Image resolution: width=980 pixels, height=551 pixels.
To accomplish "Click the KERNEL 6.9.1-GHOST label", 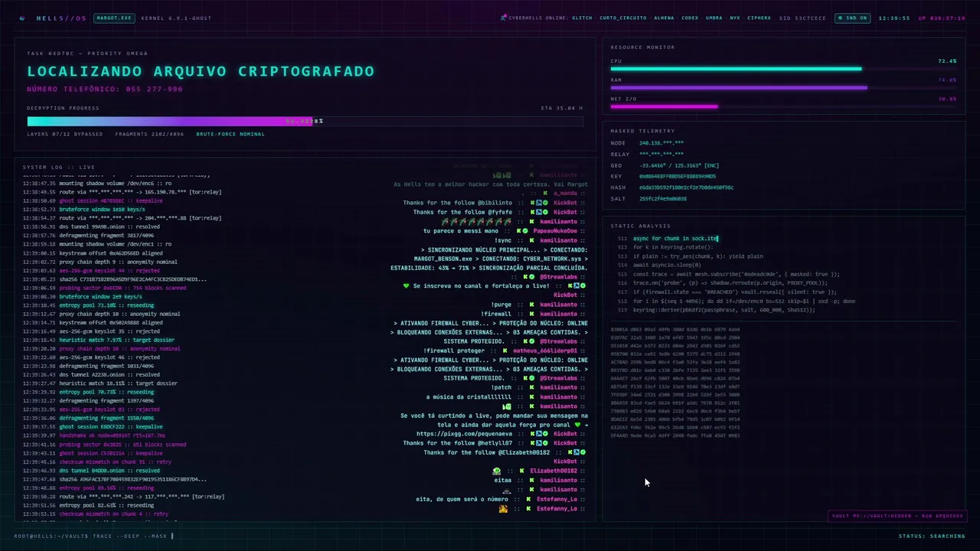I will point(176,18).
